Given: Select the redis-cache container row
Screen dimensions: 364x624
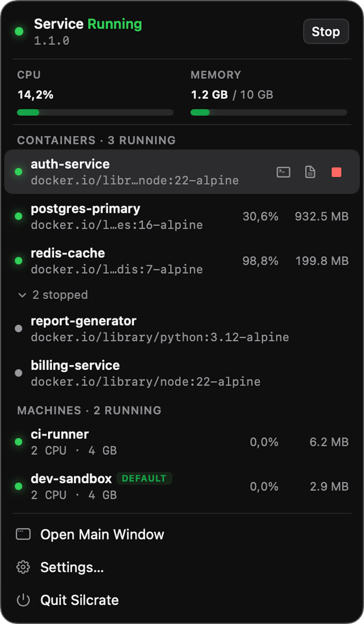Looking at the screenshot, I should (x=182, y=261).
